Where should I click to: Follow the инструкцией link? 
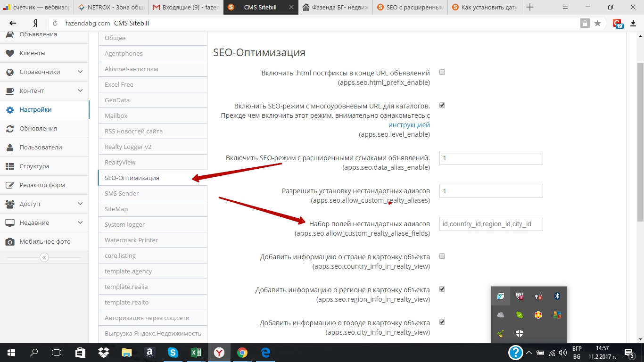point(409,125)
